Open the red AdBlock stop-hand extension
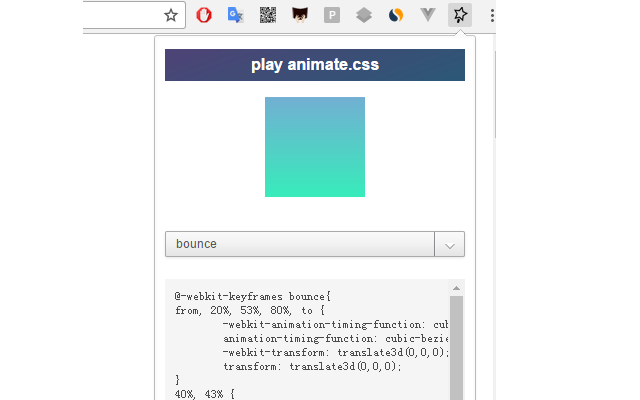This screenshot has height=400, width=640. (204, 16)
